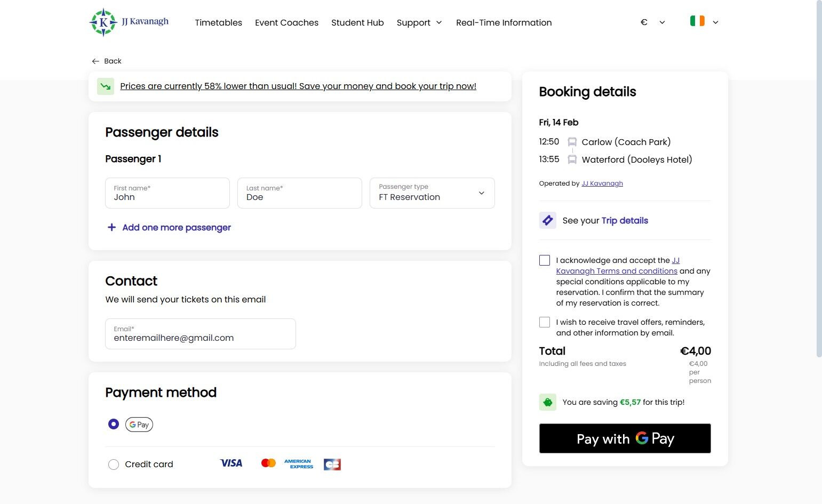Open the JJ Kavanagh operator link
Screen dimensions: 822x504
602,183
